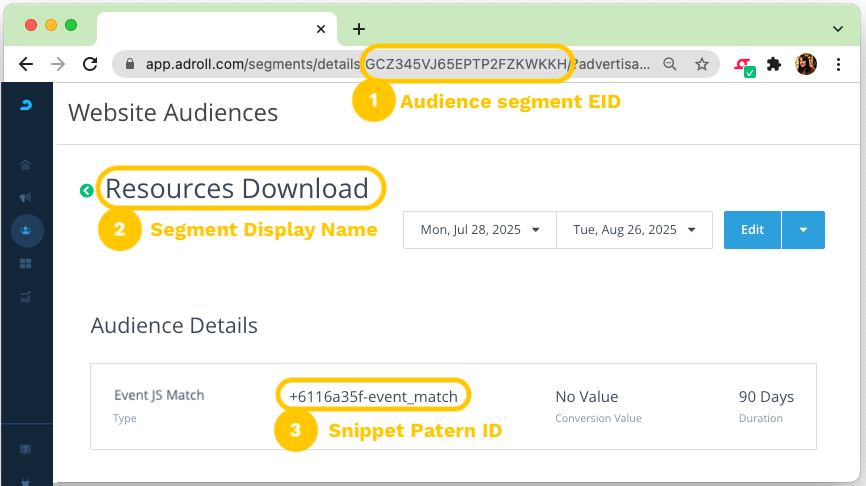Open the Reports chart icon in sidebar
Viewport: 866px width, 486px height.
coord(26,296)
